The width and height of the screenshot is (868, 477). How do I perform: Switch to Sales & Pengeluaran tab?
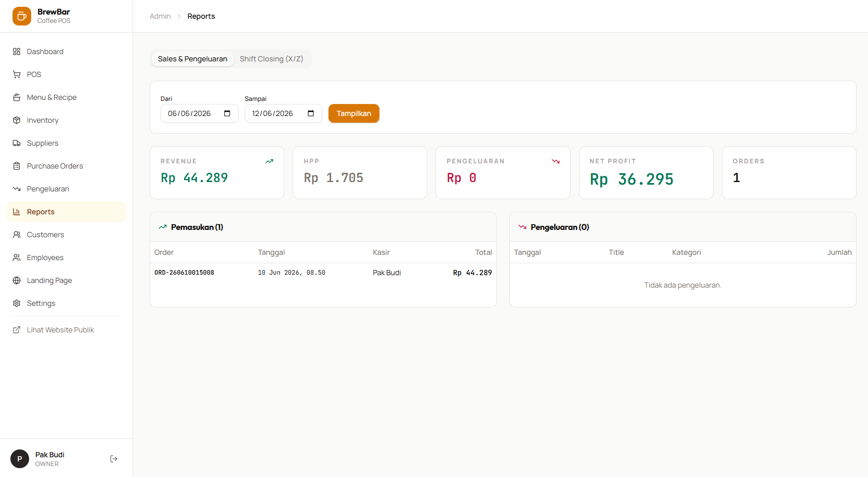point(193,59)
